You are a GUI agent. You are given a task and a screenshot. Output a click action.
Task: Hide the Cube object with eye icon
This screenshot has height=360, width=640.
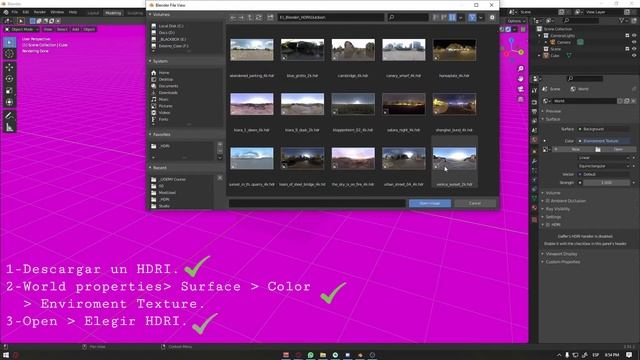coord(634,56)
